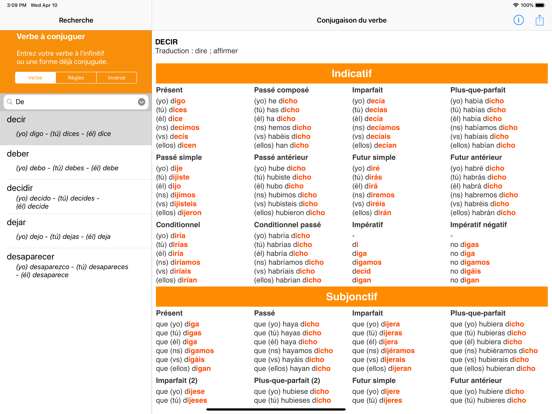This screenshot has height=414, width=552.
Task: Open verb 'dejar' from the list
Action: coord(76,230)
